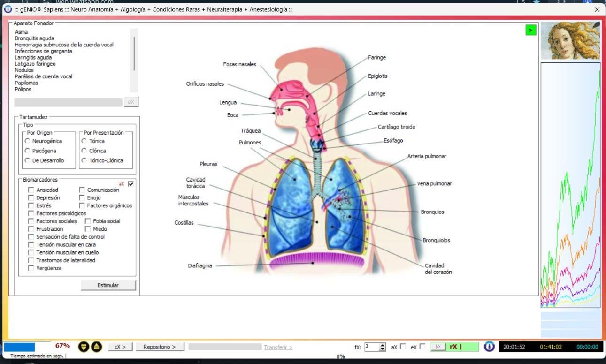Enable the Ansiedad biomarker checkbox
Screen dimensions: 606x364
click(x=31, y=190)
